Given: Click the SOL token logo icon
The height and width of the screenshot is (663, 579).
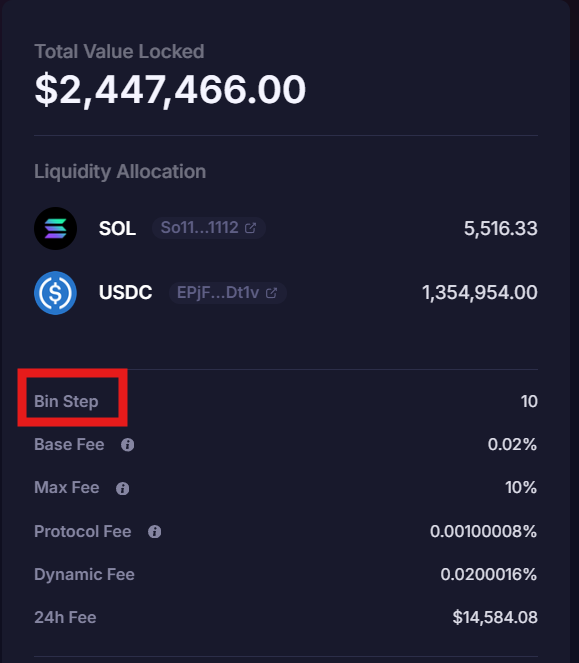Looking at the screenshot, I should tap(55, 228).
